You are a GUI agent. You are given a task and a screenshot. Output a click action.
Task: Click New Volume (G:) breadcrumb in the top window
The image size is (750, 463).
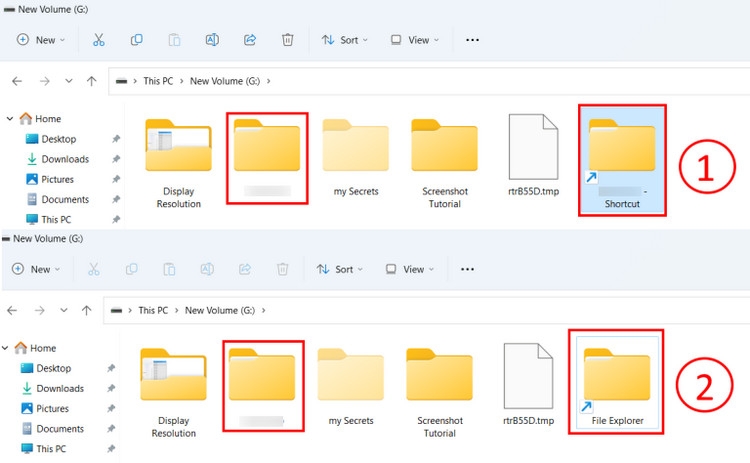pos(225,81)
